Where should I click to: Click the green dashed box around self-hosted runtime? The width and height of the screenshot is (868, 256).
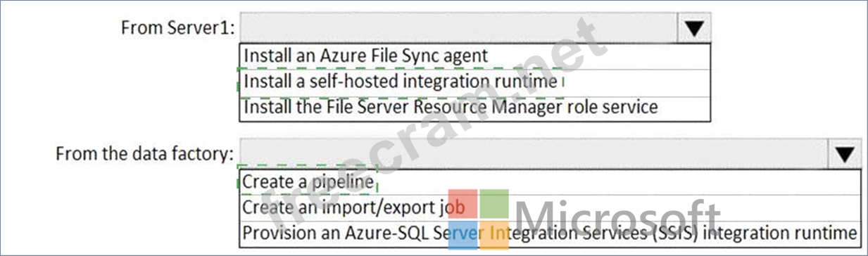[402, 82]
